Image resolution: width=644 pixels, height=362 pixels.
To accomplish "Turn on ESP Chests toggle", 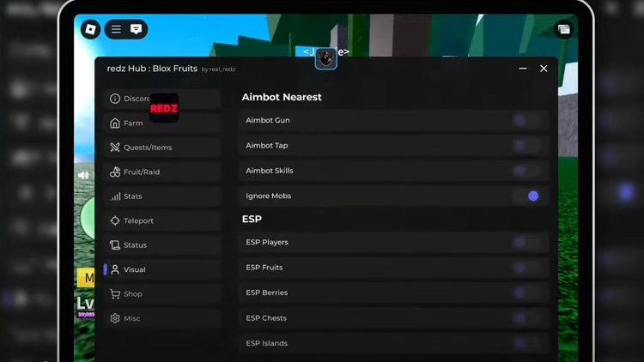I will [x=526, y=318].
